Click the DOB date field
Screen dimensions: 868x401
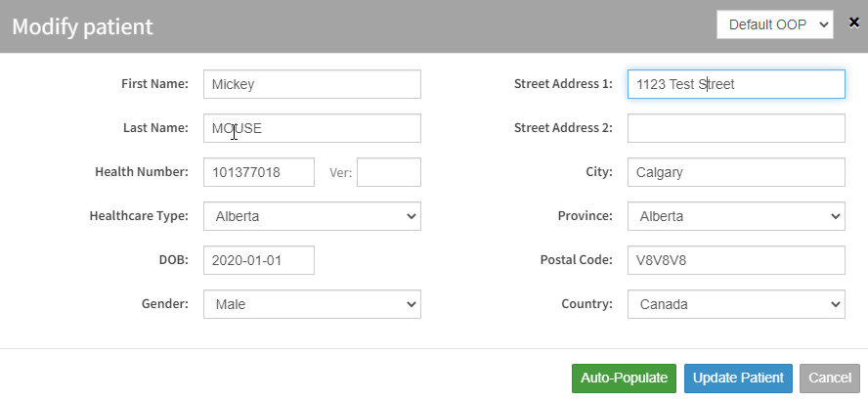pos(259,260)
